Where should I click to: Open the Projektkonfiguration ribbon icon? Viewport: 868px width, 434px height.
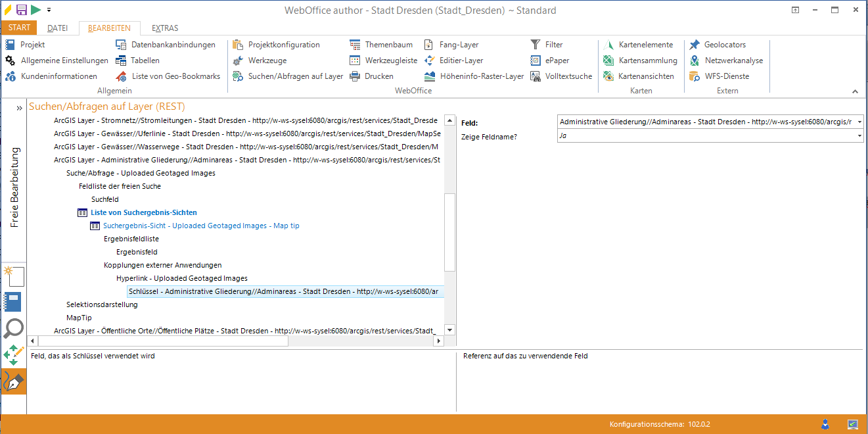click(237, 45)
